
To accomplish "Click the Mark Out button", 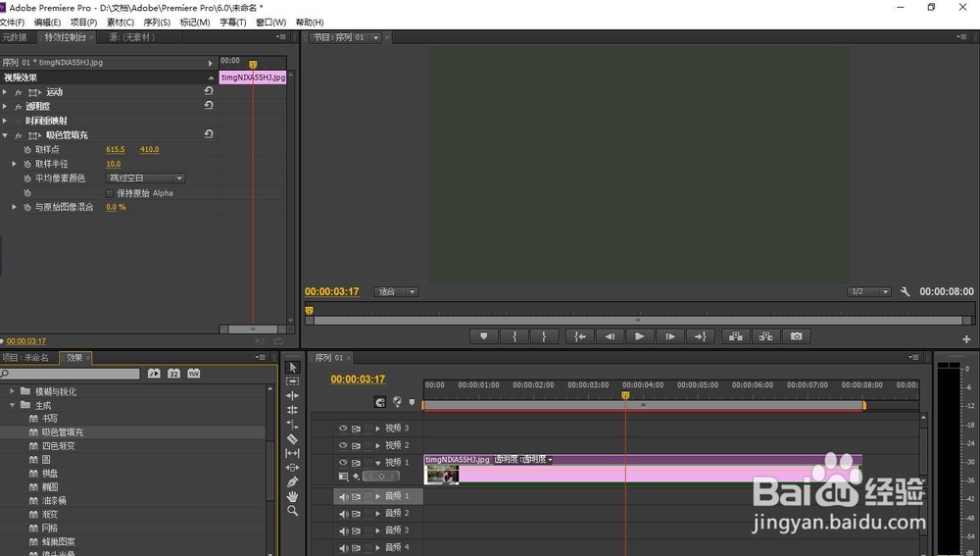I will 544,336.
